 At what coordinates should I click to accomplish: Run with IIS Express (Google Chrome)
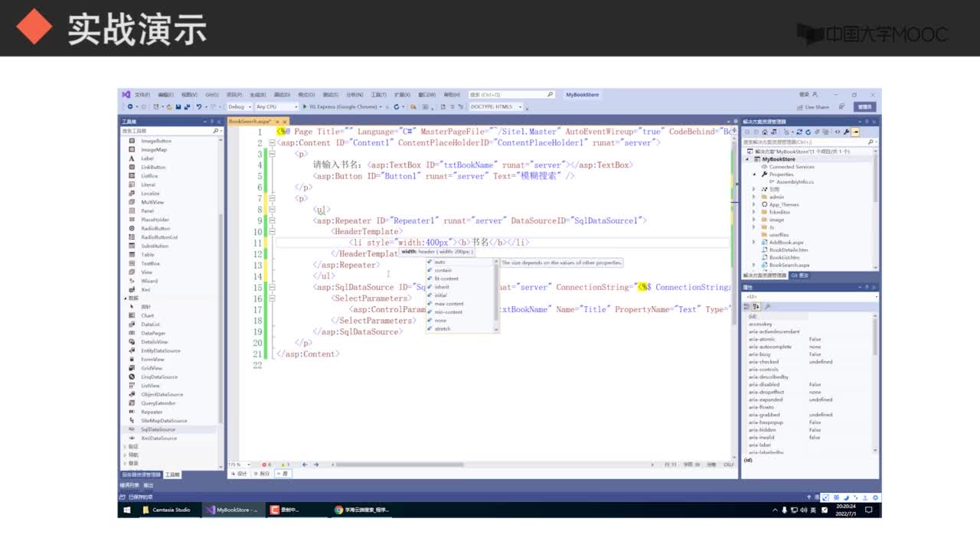click(341, 107)
